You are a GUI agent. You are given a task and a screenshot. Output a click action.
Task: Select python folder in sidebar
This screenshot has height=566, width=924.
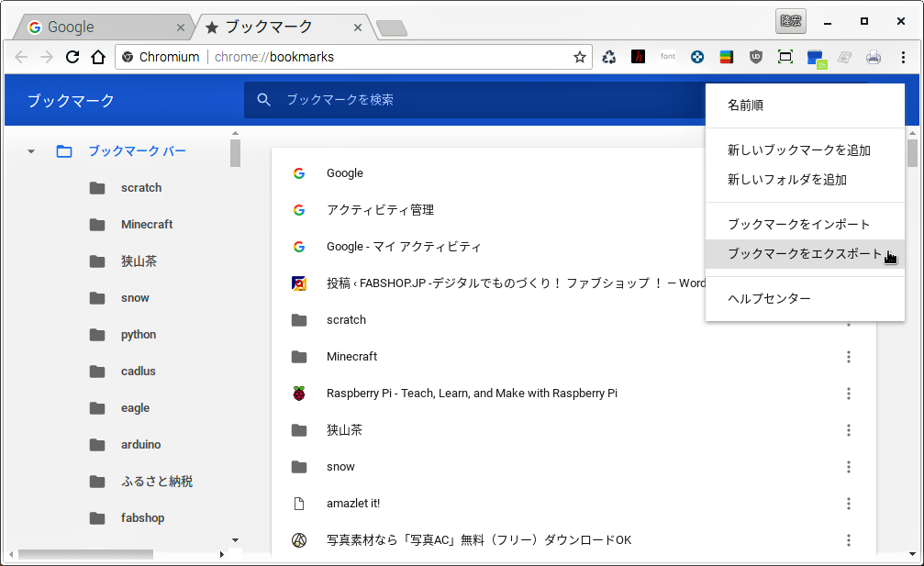(139, 335)
